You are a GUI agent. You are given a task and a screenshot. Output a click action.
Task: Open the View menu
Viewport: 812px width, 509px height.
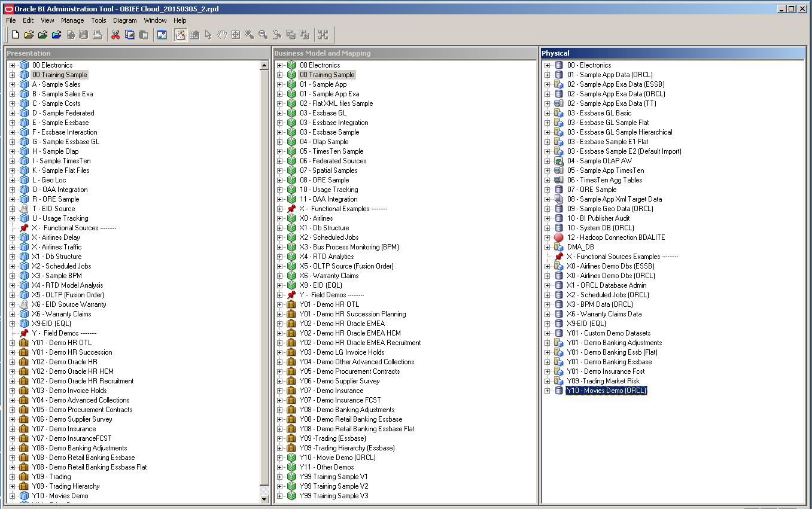(47, 20)
